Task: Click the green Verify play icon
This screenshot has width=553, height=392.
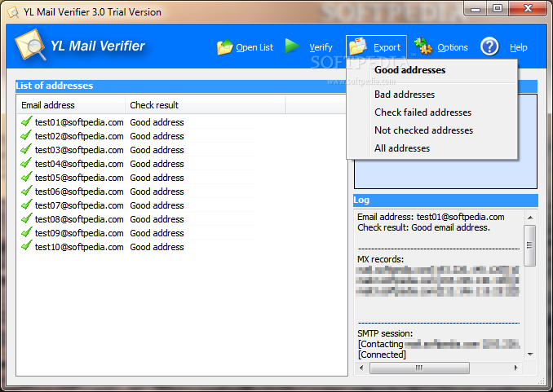Action: coord(292,46)
